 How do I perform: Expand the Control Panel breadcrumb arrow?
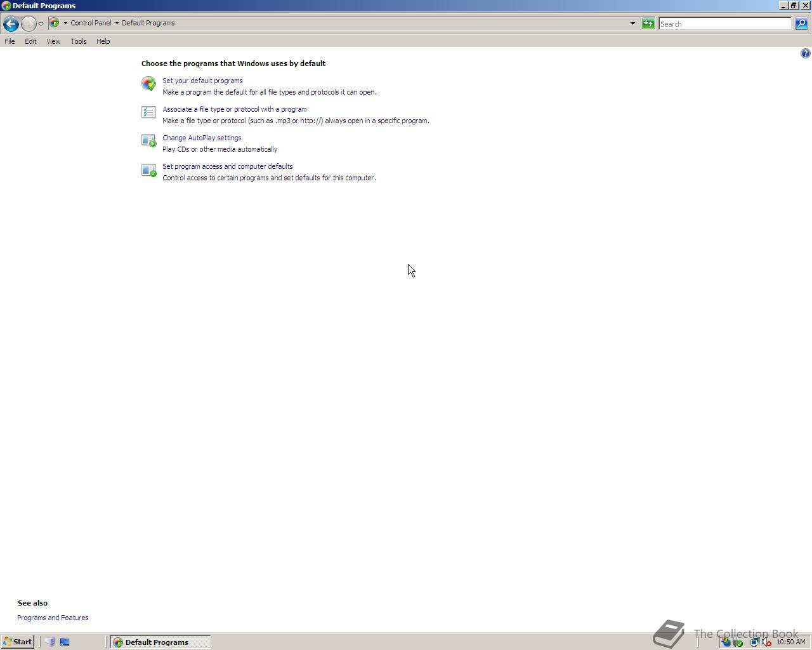pyautogui.click(x=117, y=23)
